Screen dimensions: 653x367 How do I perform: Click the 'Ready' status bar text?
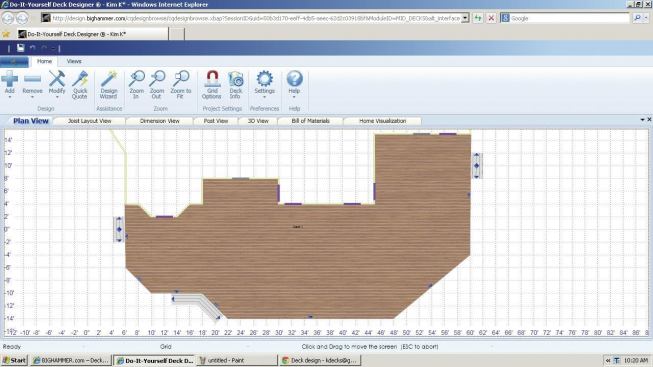[12, 347]
